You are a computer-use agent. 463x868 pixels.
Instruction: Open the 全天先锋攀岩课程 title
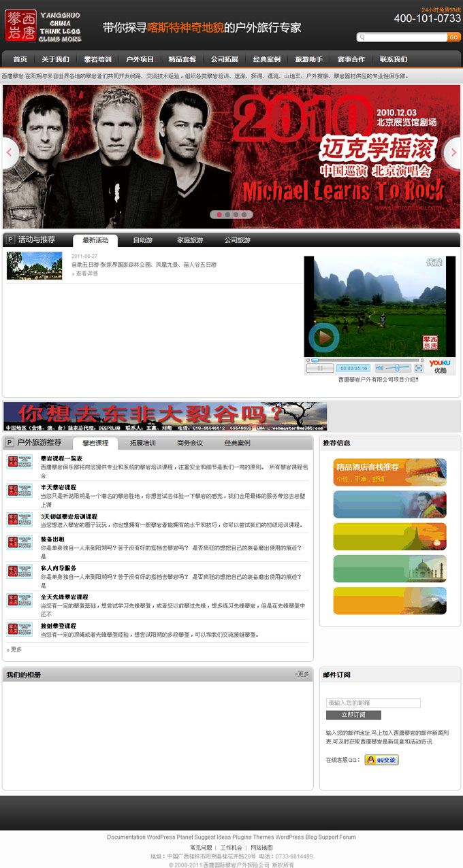pyautogui.click(x=64, y=597)
